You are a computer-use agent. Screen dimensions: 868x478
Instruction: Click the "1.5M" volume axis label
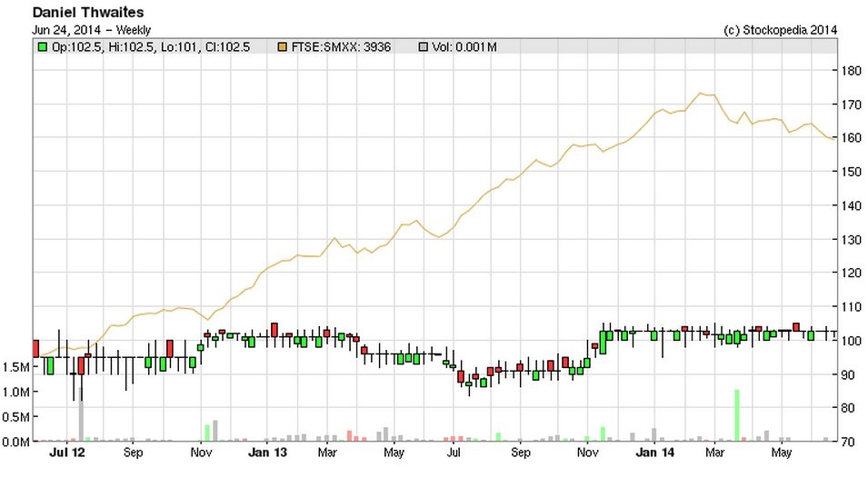pyautogui.click(x=16, y=367)
